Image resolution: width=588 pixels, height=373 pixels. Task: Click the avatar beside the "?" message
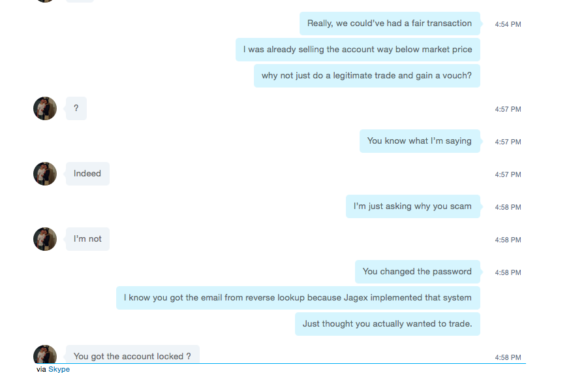tap(45, 108)
